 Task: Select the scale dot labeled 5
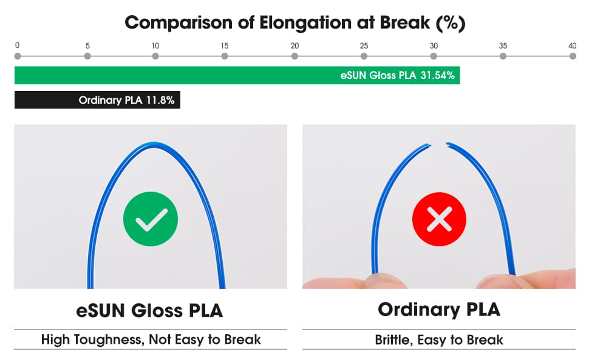coord(87,56)
